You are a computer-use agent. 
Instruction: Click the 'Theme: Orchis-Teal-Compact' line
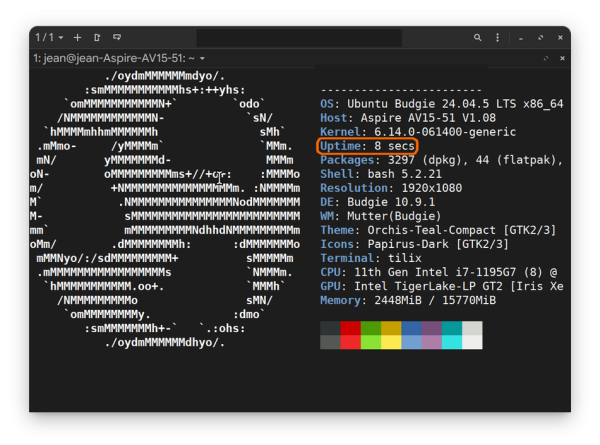[438, 230]
